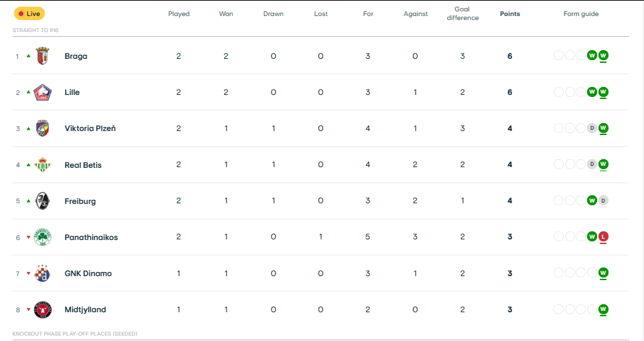The width and height of the screenshot is (644, 341).
Task: Sort by the Points column header
Action: 509,14
